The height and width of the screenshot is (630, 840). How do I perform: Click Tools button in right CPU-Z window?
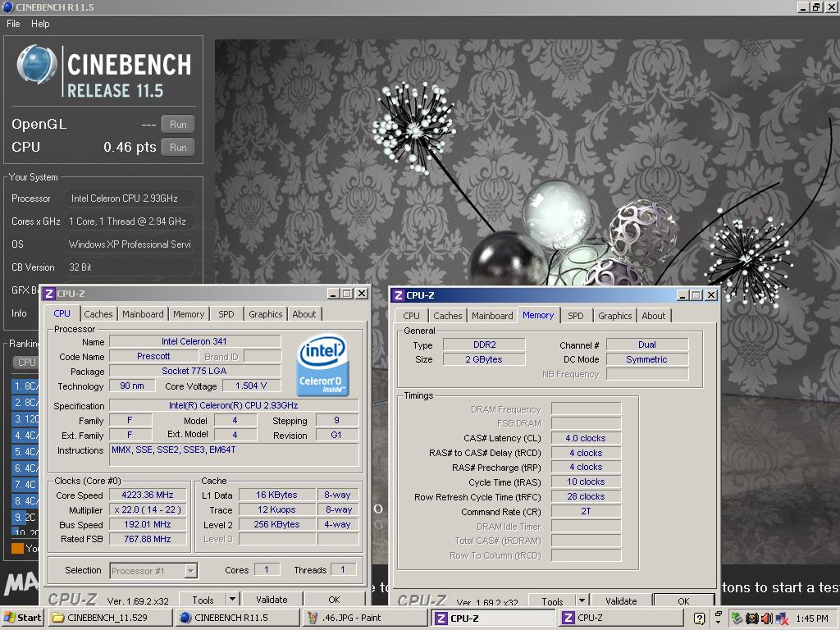(552, 601)
